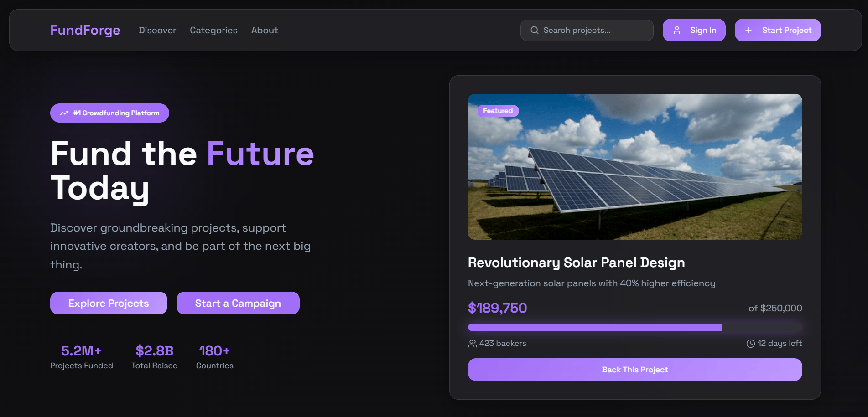Click the trending arrow in the platform badge
The height and width of the screenshot is (417, 868).
[64, 113]
